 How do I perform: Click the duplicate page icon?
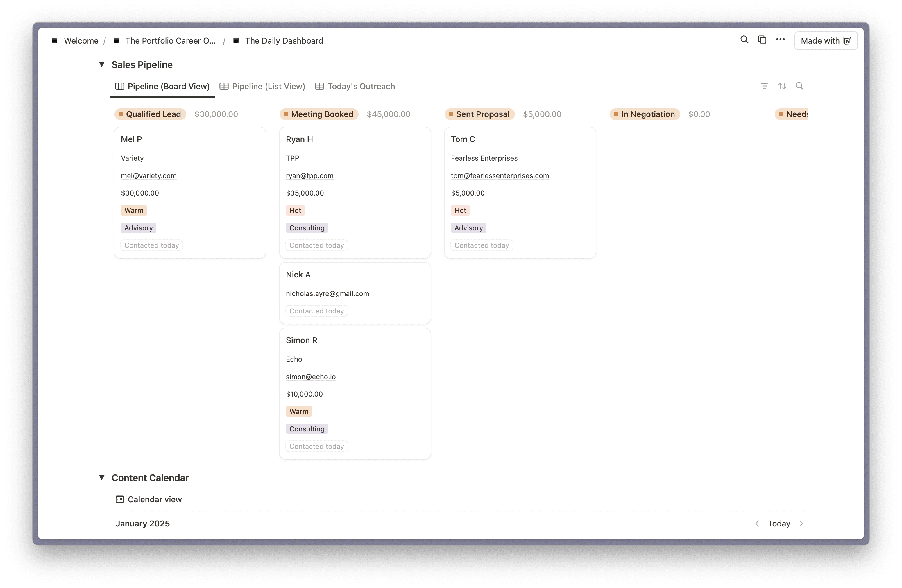tap(762, 40)
